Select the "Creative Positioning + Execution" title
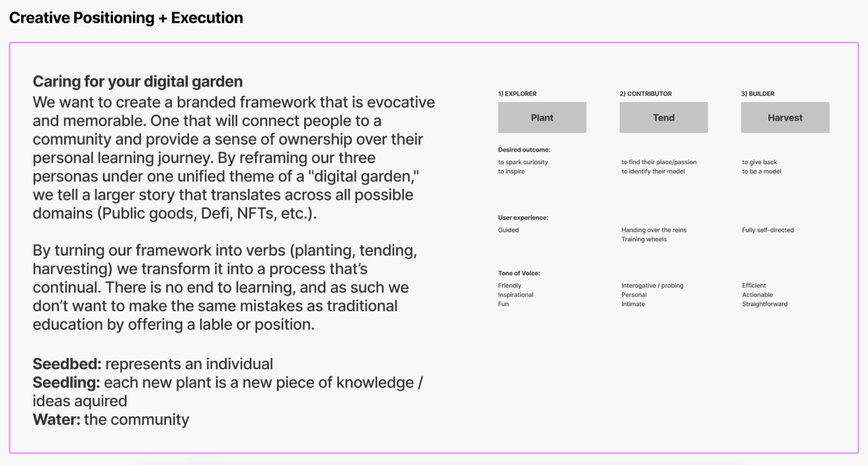Image resolution: width=868 pixels, height=465 pixels. click(126, 18)
